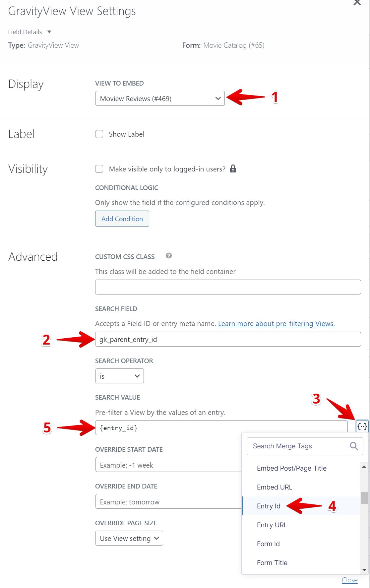Click the Add Condition button
This screenshot has height=588, width=370.
tap(122, 219)
